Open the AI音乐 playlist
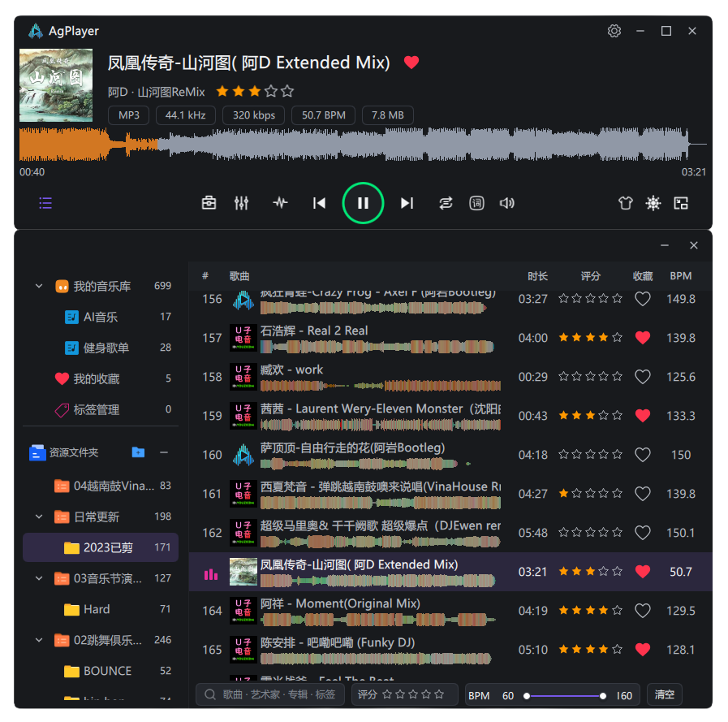Viewport: 728px width, 722px height. click(x=101, y=317)
